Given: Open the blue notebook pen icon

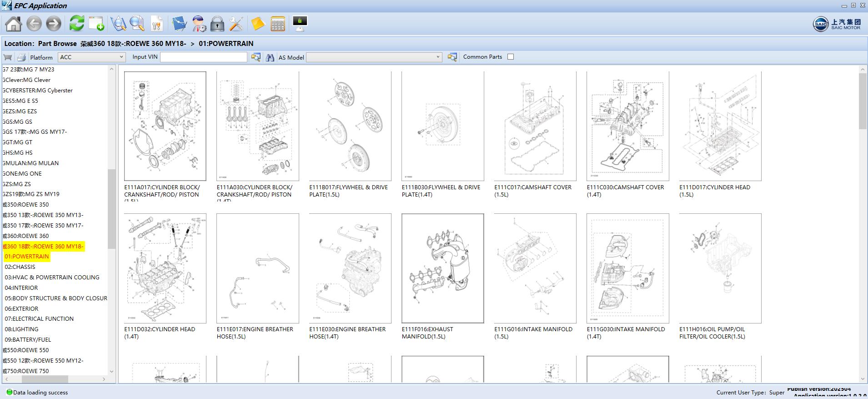Looking at the screenshot, I should point(179,24).
